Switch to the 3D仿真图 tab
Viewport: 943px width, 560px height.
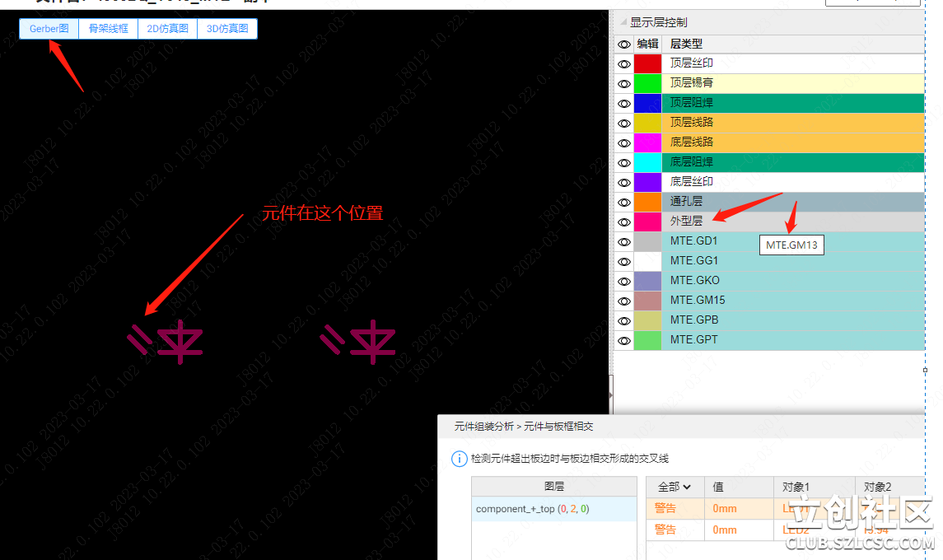(x=227, y=29)
